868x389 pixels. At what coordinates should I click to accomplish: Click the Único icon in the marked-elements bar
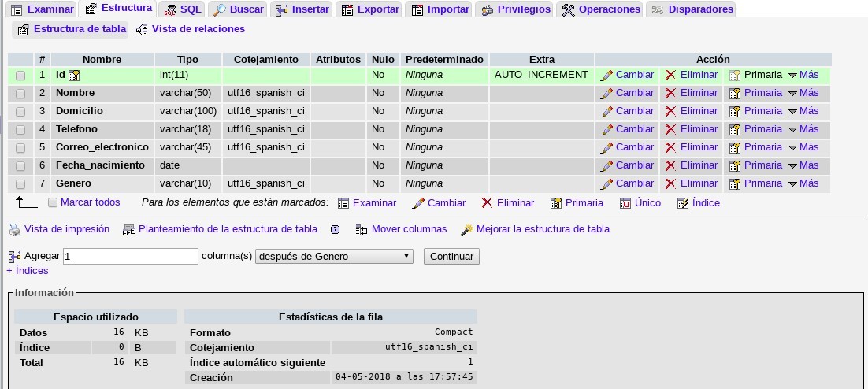(x=625, y=203)
